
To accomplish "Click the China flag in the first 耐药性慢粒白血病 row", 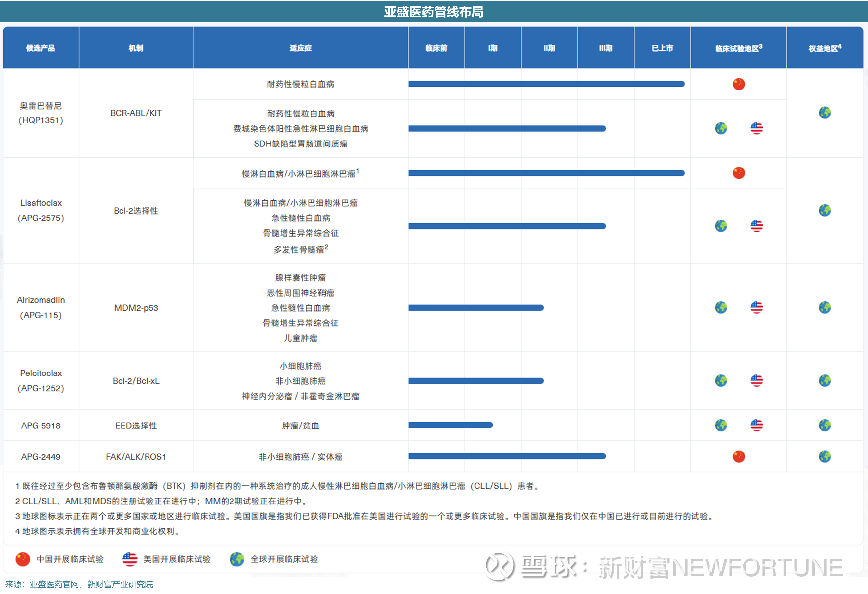I will (x=738, y=84).
